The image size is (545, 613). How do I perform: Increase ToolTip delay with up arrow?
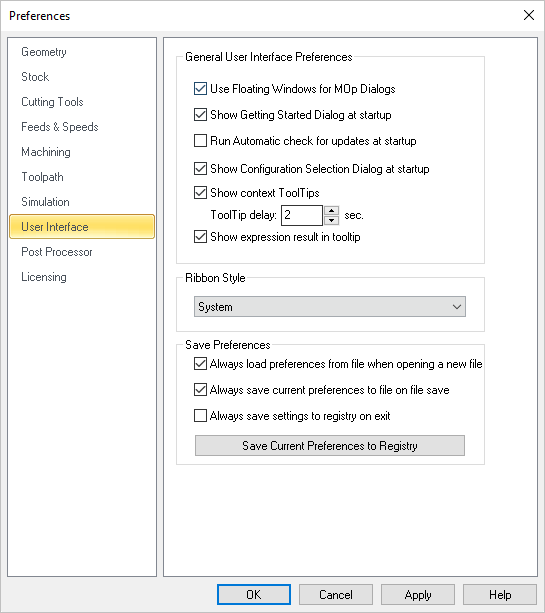click(332, 210)
